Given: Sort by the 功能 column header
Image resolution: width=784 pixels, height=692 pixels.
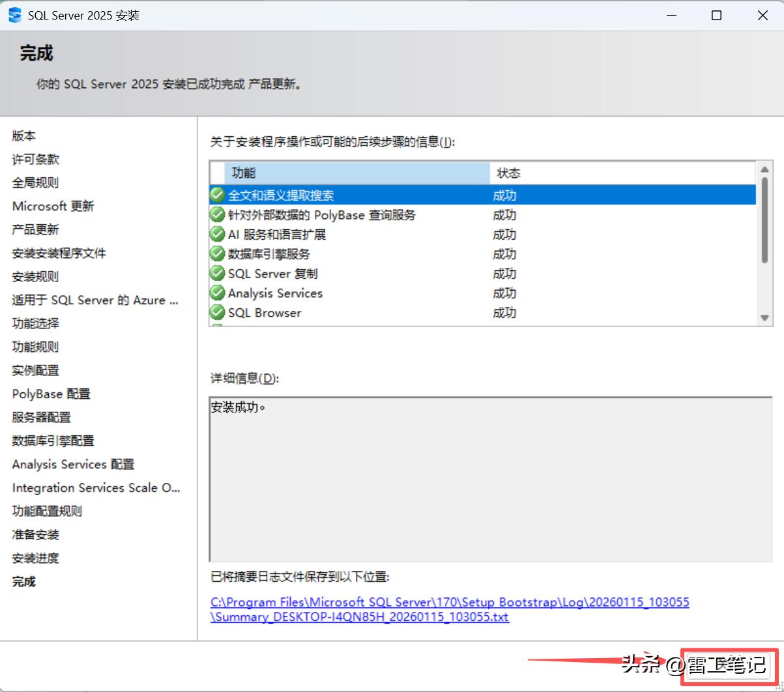Looking at the screenshot, I should 357,173.
